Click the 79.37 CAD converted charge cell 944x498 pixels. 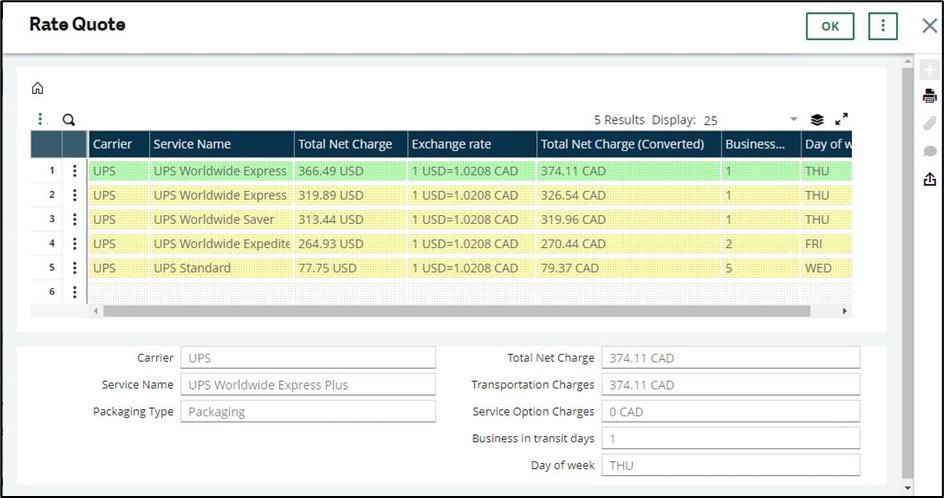tap(629, 267)
